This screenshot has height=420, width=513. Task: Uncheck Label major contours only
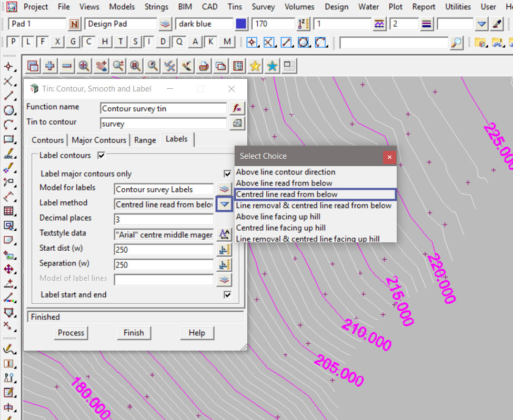pos(227,174)
